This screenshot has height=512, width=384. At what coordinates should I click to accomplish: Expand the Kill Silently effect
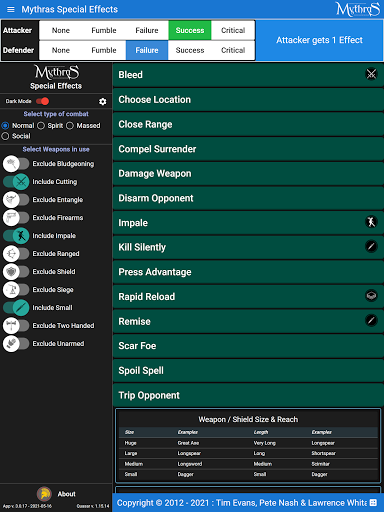tap(248, 247)
